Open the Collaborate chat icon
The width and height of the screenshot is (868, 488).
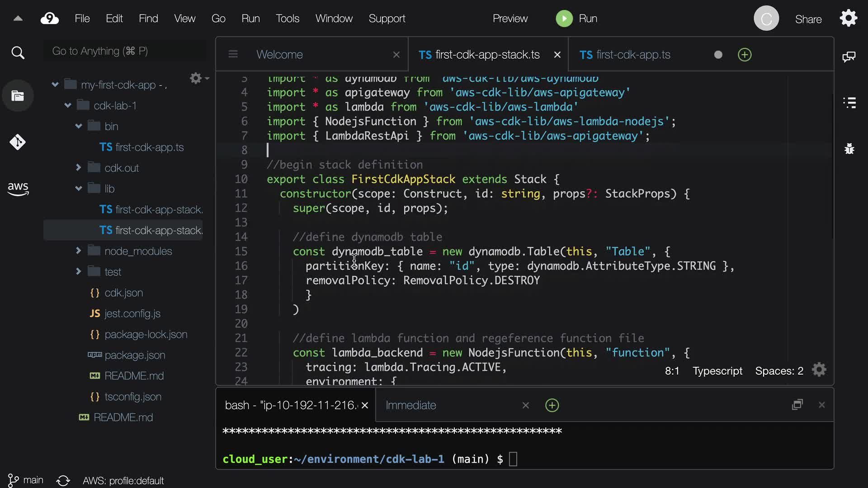849,56
